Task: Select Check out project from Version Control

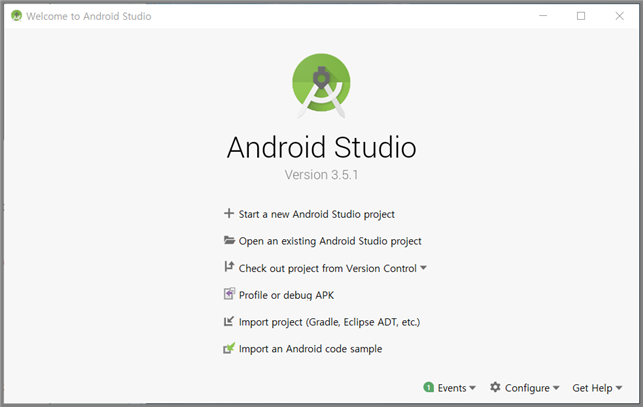Action: [x=327, y=268]
